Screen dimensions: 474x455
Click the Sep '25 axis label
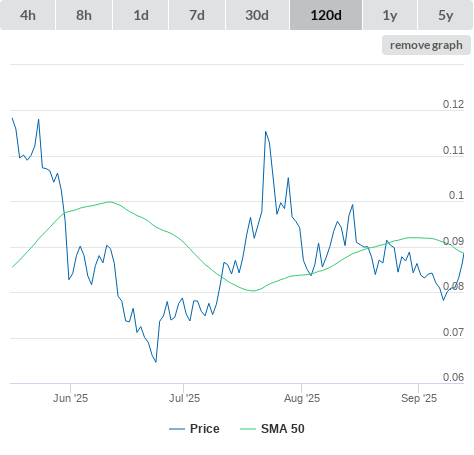(x=419, y=398)
